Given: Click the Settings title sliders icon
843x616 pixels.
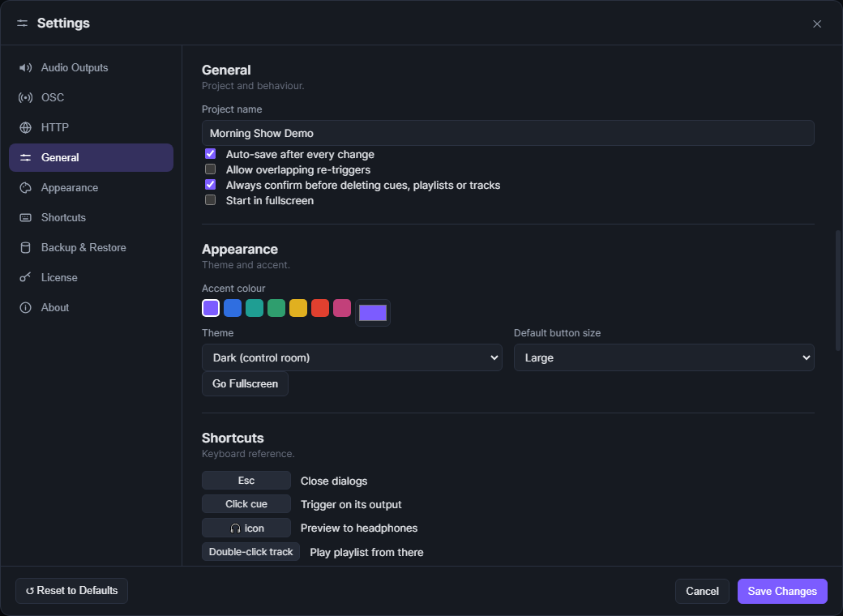Looking at the screenshot, I should [x=22, y=24].
